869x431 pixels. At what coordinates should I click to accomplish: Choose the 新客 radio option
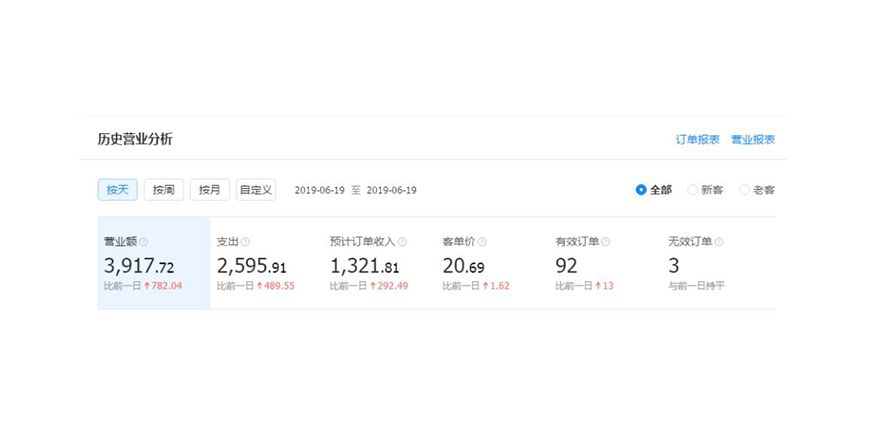click(705, 190)
